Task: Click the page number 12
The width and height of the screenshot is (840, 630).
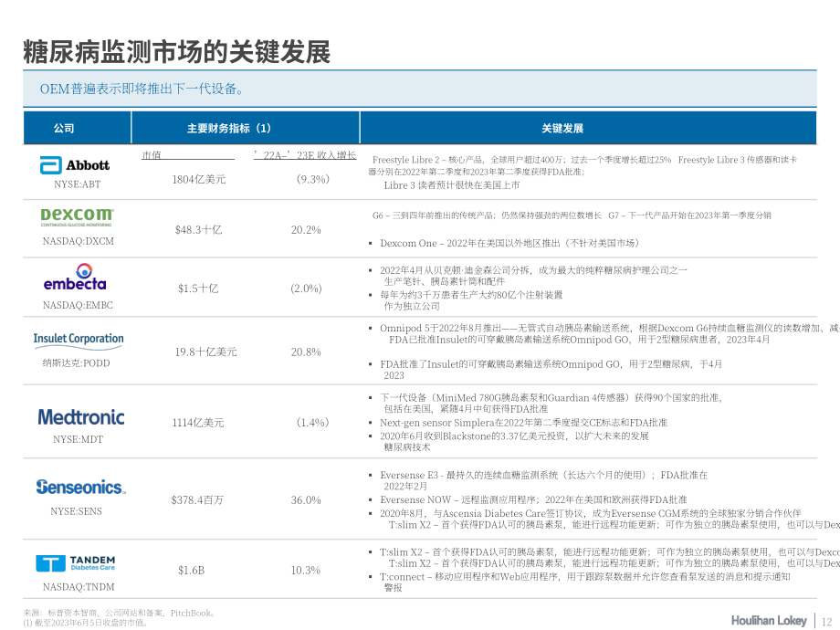Action: pos(826,622)
